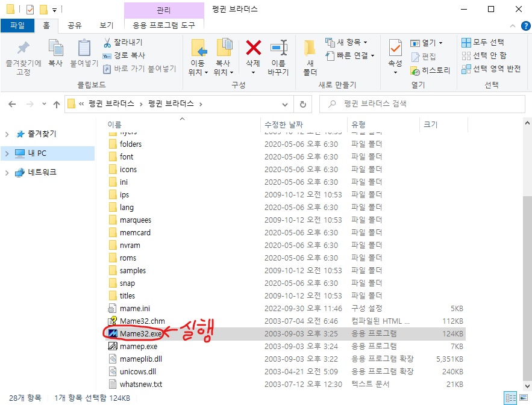Collapse the ribbon with the chevron

(x=512, y=26)
